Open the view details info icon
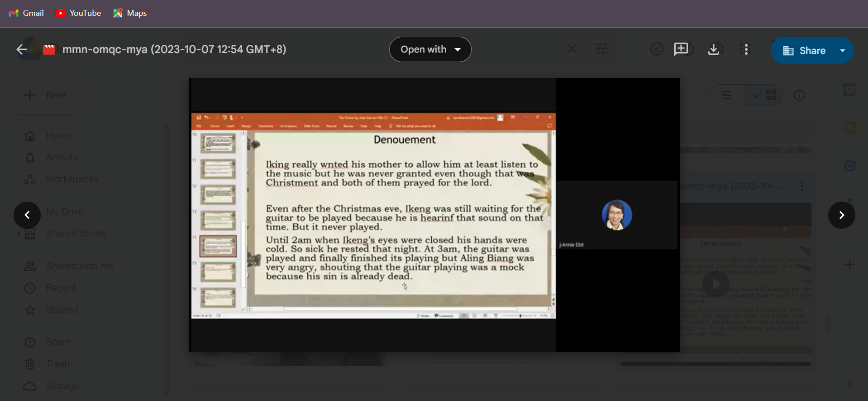This screenshot has width=868, height=401. (x=799, y=95)
